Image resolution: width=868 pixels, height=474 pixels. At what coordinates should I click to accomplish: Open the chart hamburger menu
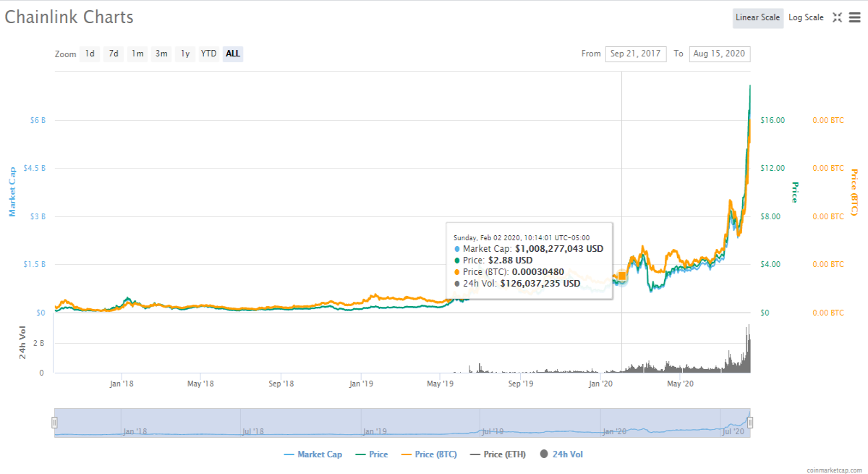tap(854, 17)
